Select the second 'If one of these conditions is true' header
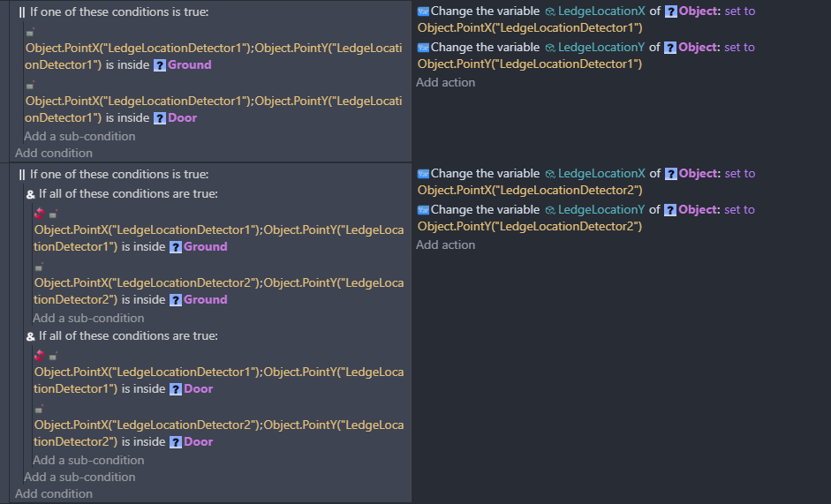This screenshot has height=504, width=831. pos(113,175)
